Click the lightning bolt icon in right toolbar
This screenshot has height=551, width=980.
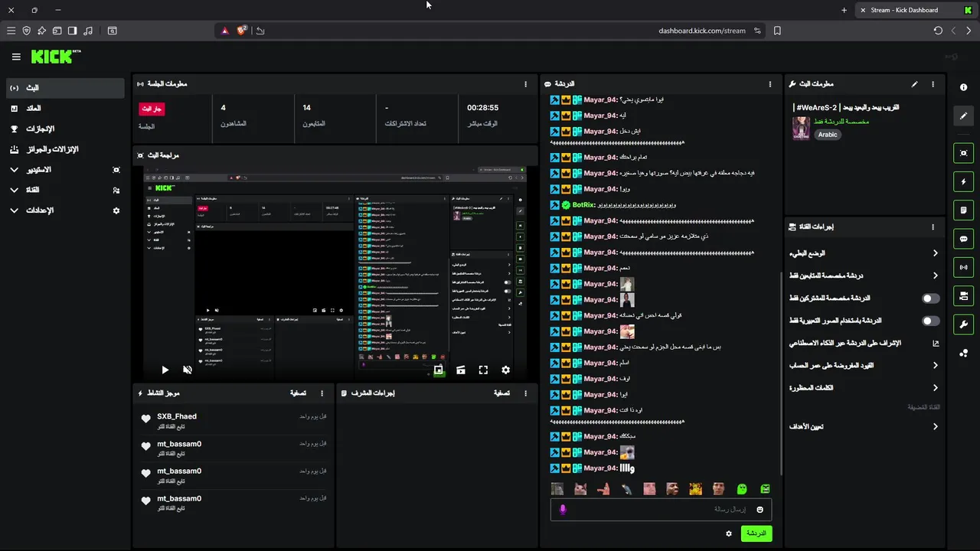coord(963,181)
